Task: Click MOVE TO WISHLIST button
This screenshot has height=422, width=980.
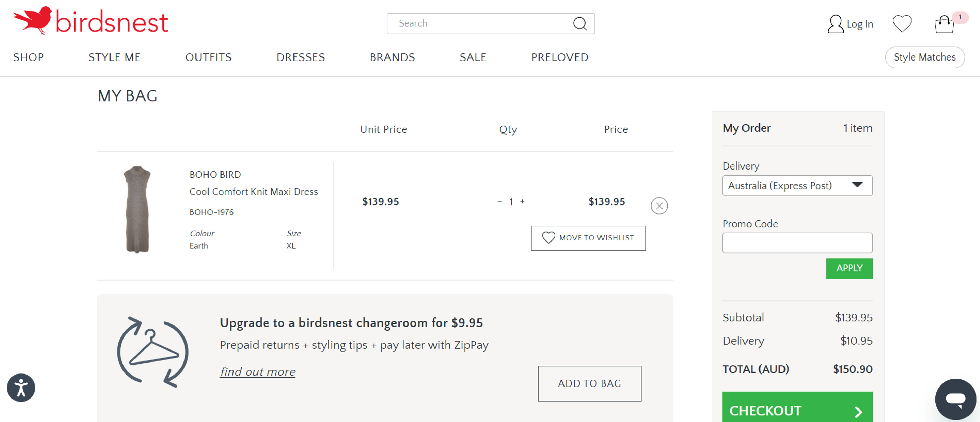Action: click(x=588, y=238)
